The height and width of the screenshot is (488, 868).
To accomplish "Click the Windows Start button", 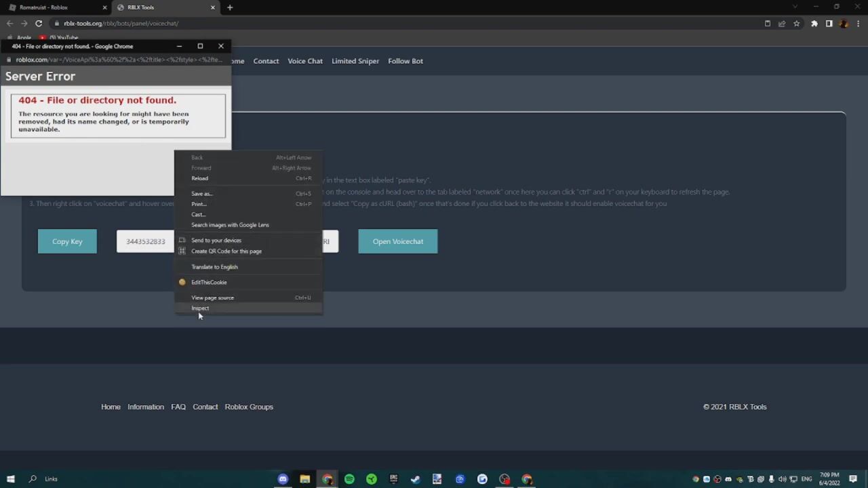I will [11, 479].
